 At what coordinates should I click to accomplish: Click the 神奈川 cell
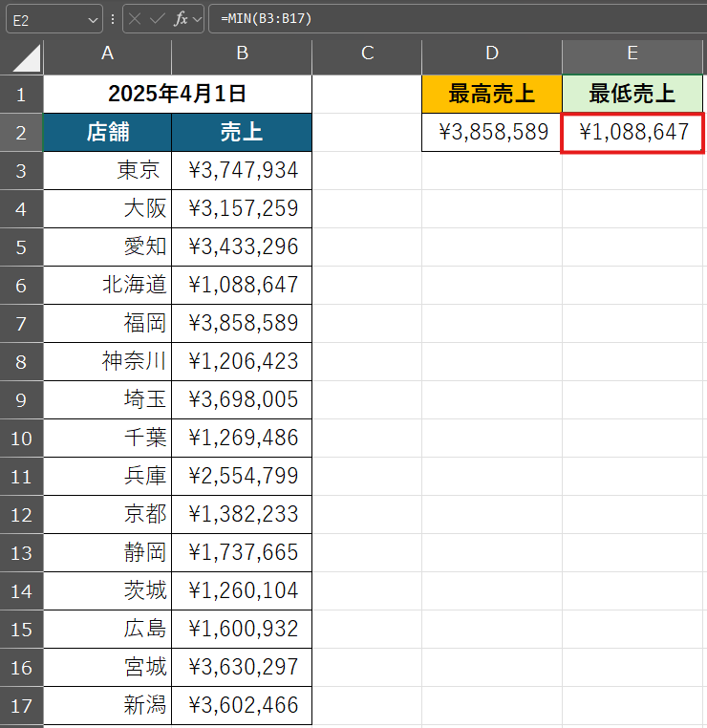pyautogui.click(x=108, y=362)
